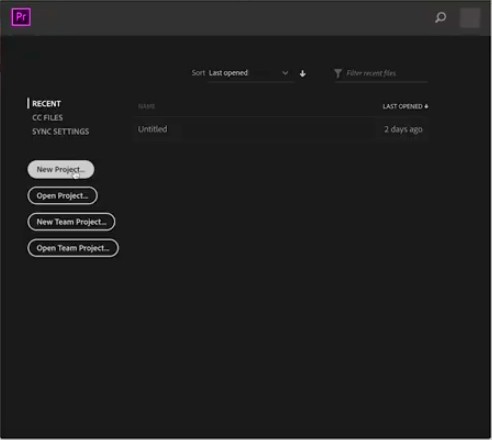Focus the Filter recent files field
Image resolution: width=492 pixels, height=440 pixels.
(x=387, y=73)
